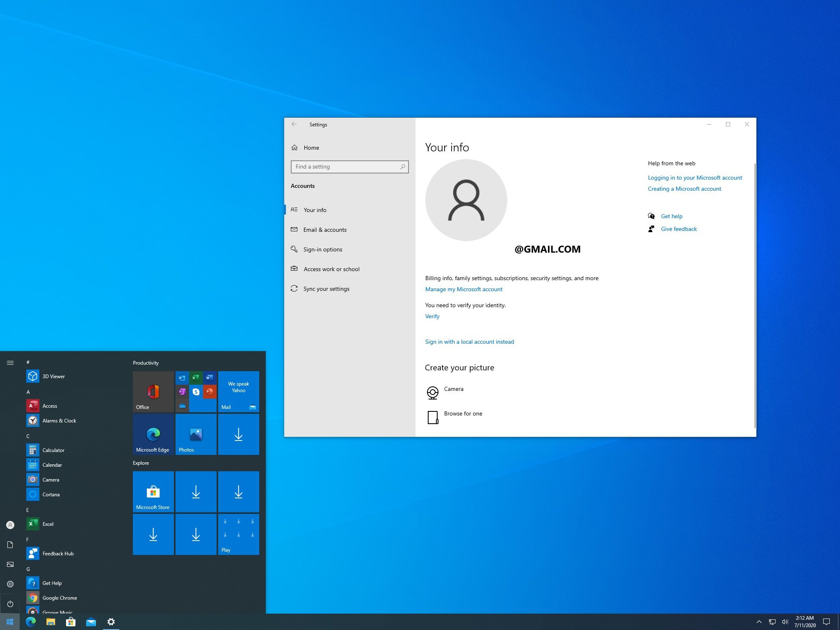The image size is (840, 630).
Task: Select Sync your settings option
Action: tap(327, 288)
